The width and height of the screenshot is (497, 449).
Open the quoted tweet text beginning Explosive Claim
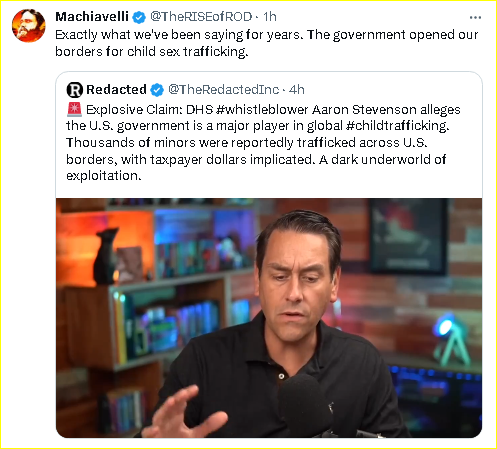[263, 142]
